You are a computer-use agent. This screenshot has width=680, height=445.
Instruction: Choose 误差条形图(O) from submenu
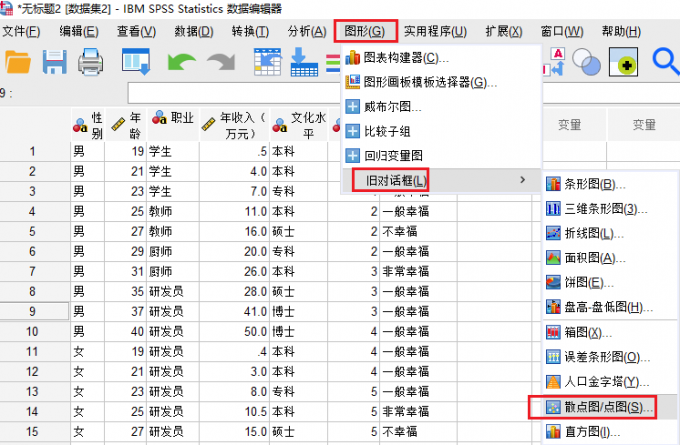609,357
